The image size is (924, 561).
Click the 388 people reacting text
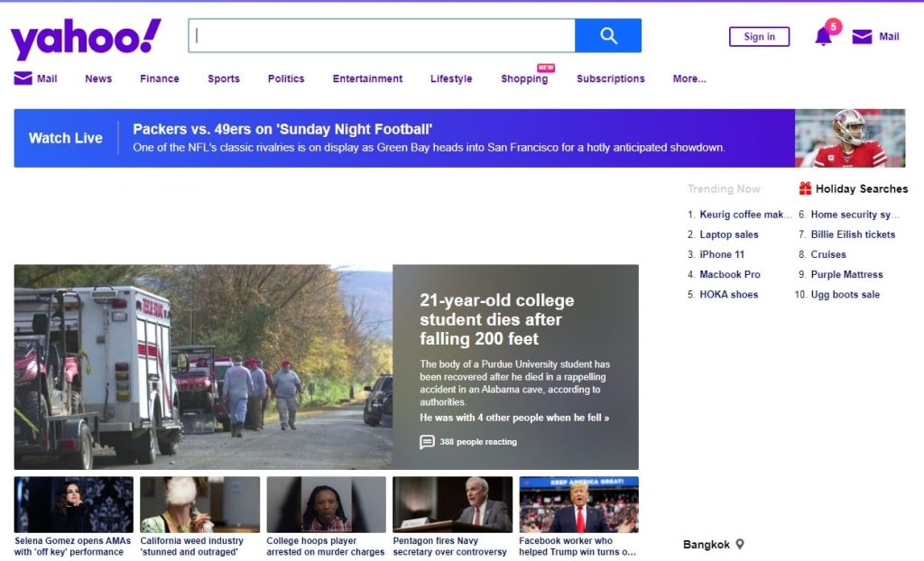coord(478,442)
